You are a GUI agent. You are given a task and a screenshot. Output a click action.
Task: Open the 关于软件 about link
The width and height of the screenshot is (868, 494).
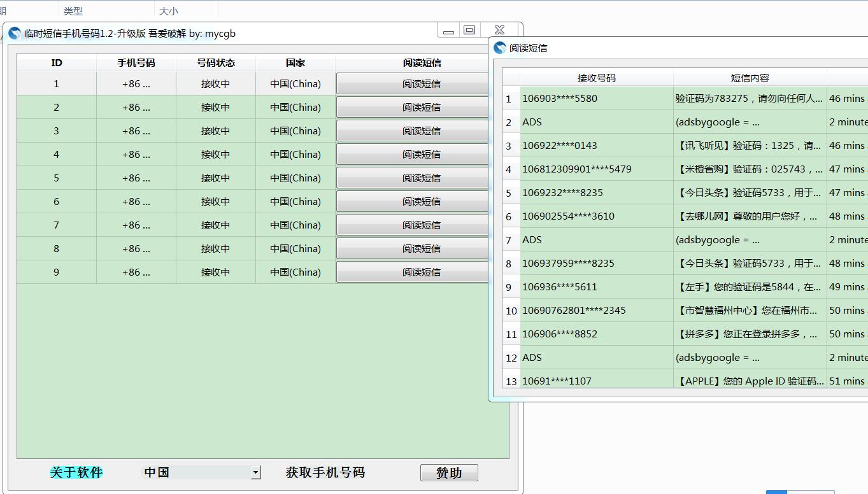click(76, 473)
